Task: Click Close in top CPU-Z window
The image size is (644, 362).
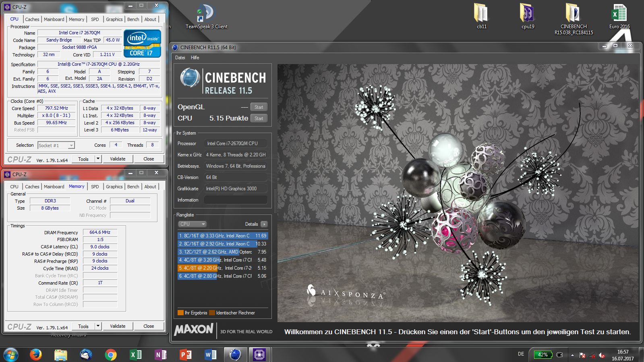Action: [x=149, y=159]
